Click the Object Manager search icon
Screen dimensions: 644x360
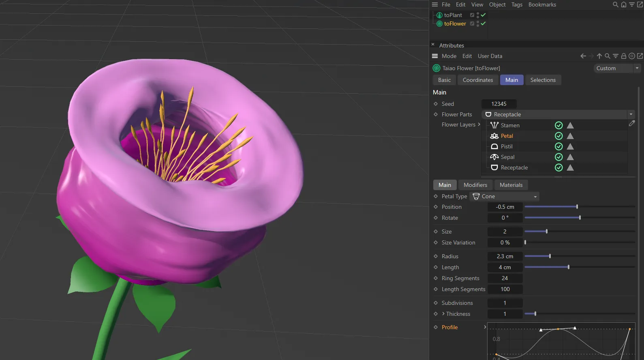tap(615, 4)
